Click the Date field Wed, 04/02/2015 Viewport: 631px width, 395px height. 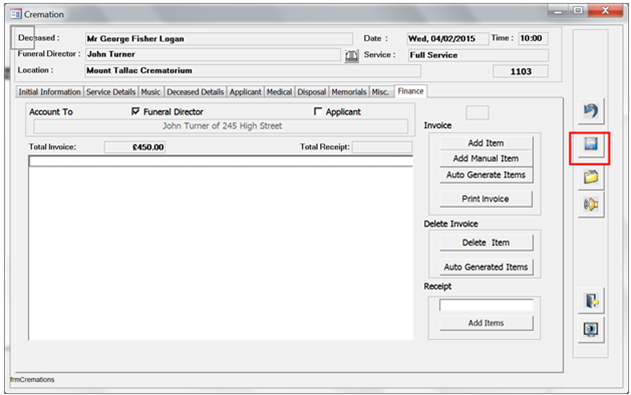(447, 39)
